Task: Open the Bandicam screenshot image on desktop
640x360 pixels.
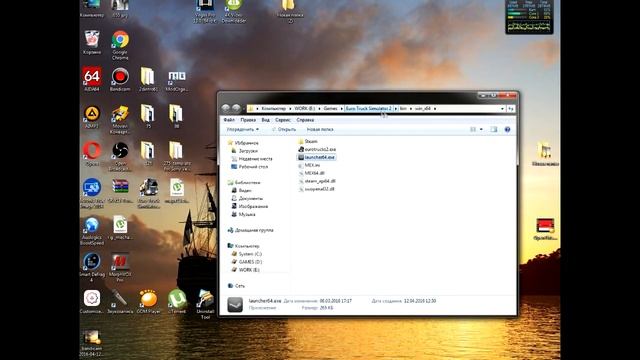Action: tap(92, 344)
